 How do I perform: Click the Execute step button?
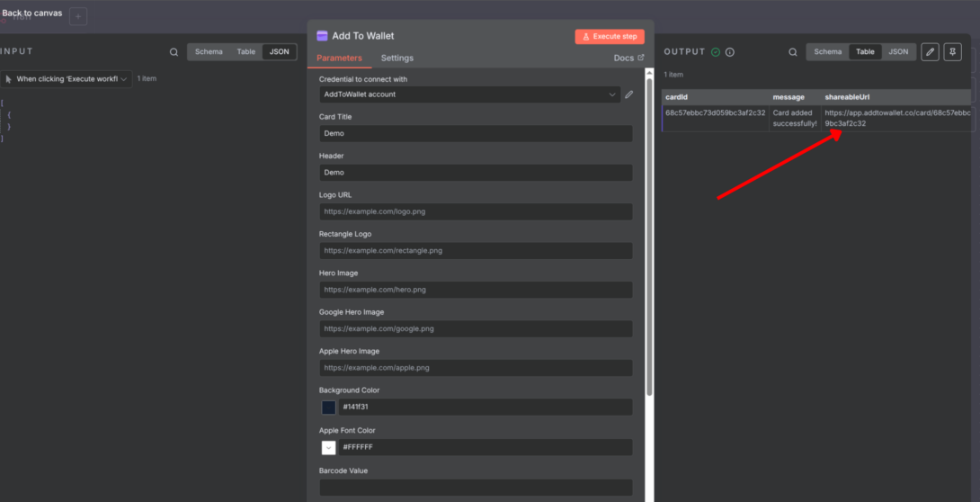(x=610, y=36)
